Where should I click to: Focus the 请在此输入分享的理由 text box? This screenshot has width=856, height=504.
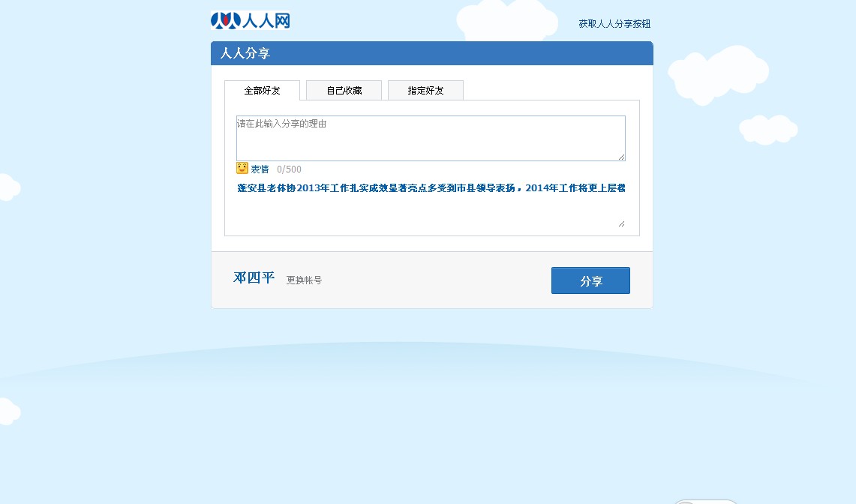click(431, 138)
